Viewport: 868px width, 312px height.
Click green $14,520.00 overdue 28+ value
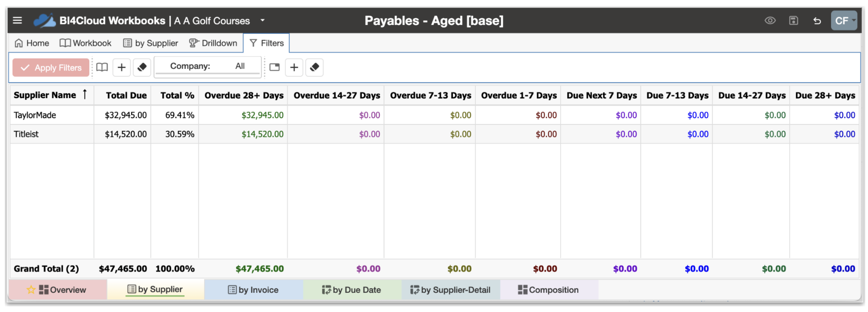(262, 134)
